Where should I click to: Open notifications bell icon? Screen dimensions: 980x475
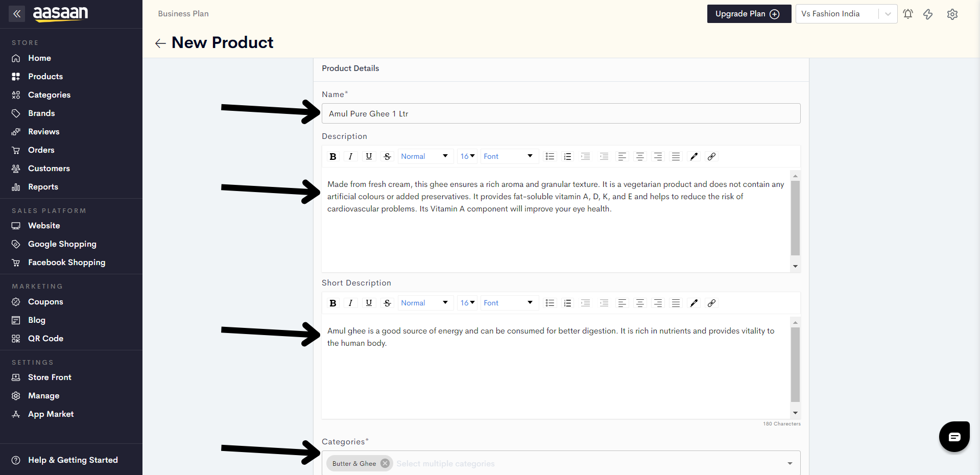tap(908, 14)
